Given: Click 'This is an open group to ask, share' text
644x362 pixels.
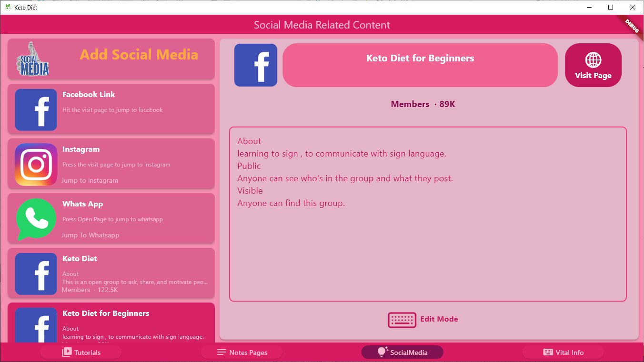Looking at the screenshot, I should point(135,282).
